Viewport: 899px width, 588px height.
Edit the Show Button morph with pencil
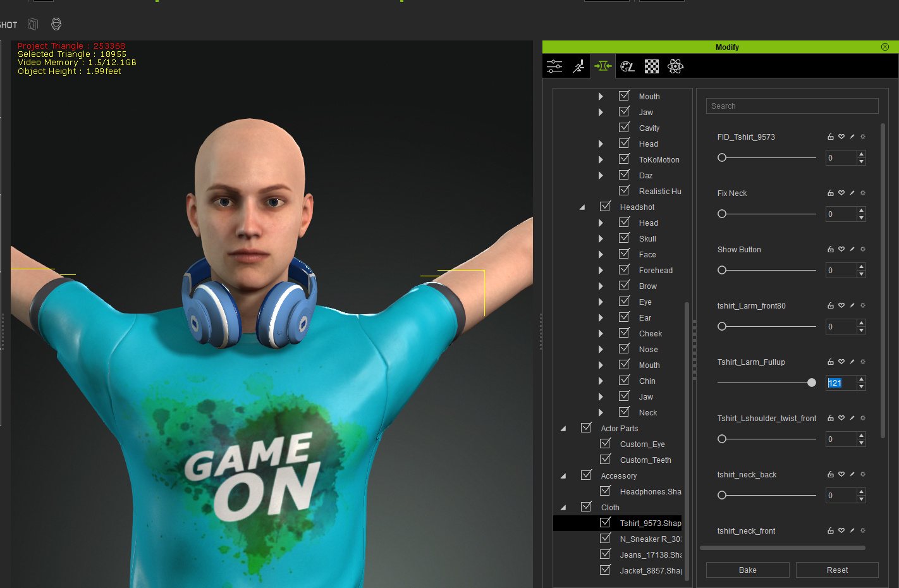(852, 249)
